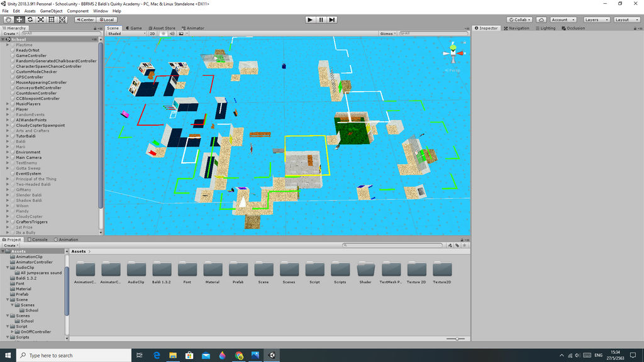
Task: Open the Window menu
Action: pyautogui.click(x=100, y=11)
